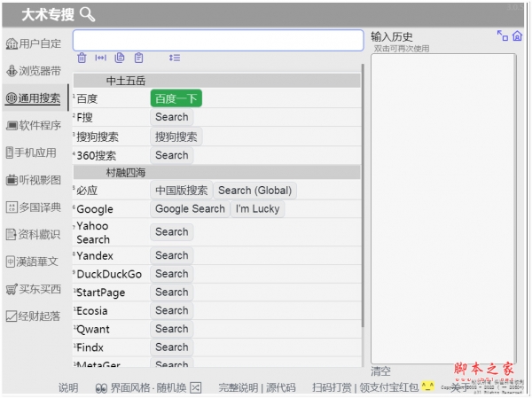Screen dimensions: 532x398
Task: Click Search button in Ecosia row
Action: (172, 310)
